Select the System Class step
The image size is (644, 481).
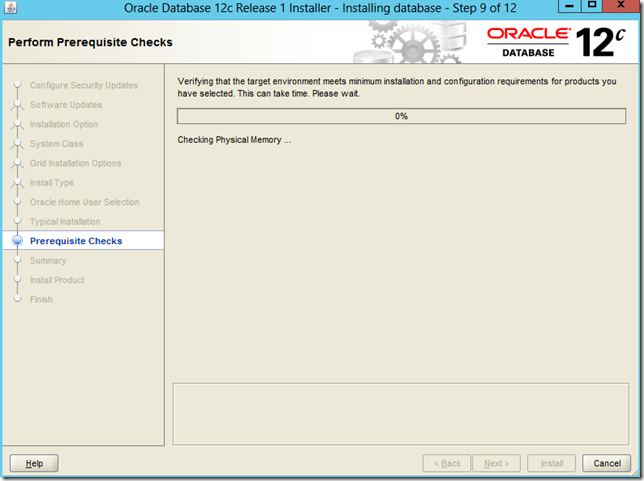[56, 144]
